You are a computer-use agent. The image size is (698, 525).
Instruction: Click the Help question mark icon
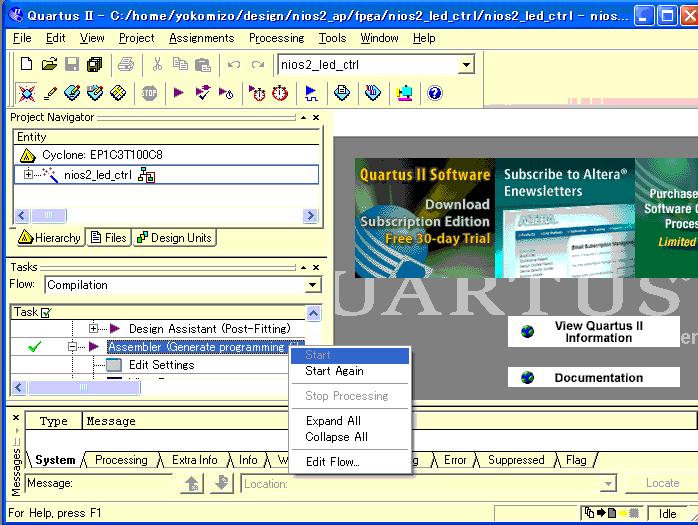(434, 93)
